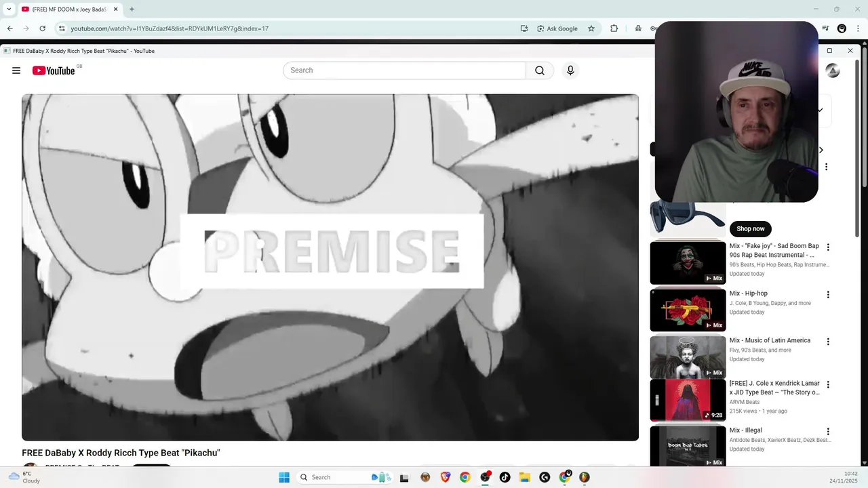This screenshot has height=488, width=868.
Task: Click the Shop now ad button
Action: click(750, 228)
